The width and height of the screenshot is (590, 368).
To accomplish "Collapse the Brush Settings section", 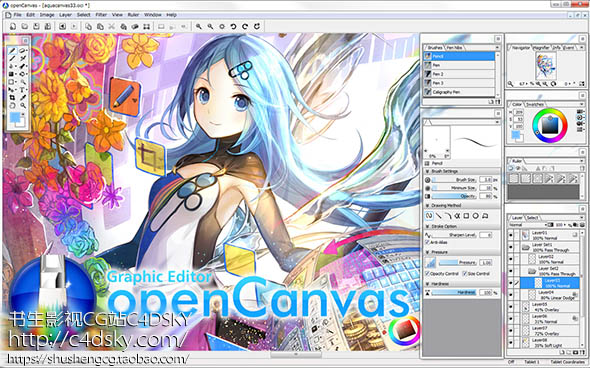I will [428, 171].
